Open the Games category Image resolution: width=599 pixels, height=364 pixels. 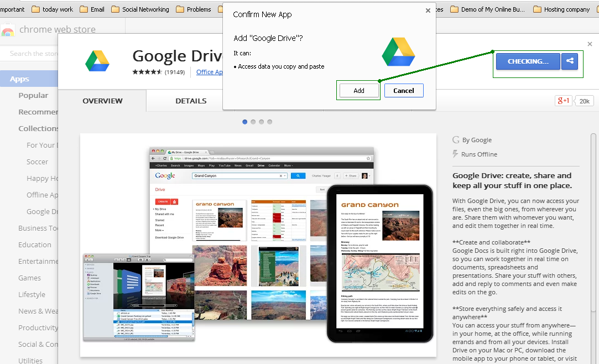(x=29, y=278)
